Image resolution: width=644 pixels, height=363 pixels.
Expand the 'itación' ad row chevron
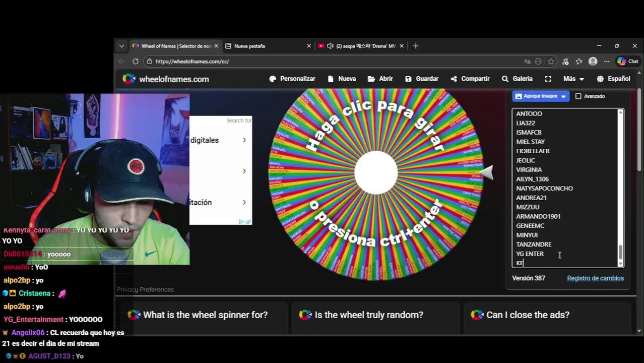coord(244,203)
